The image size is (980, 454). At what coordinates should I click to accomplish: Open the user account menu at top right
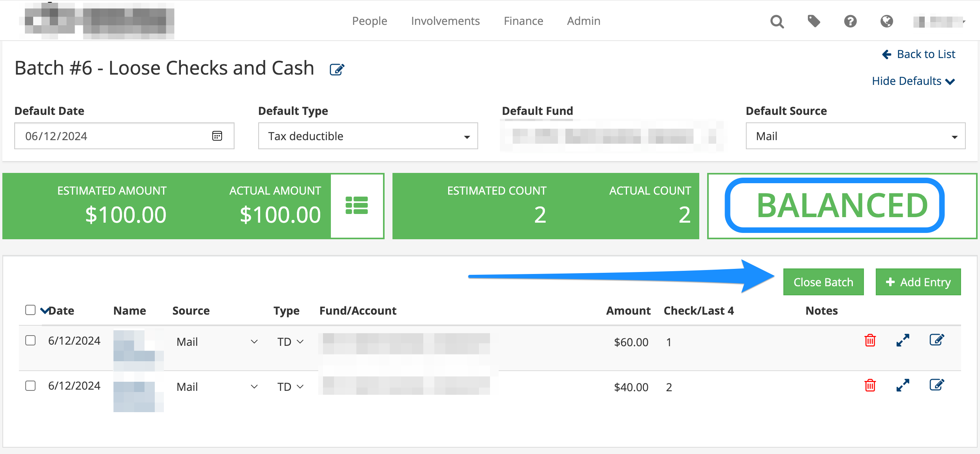coord(940,21)
